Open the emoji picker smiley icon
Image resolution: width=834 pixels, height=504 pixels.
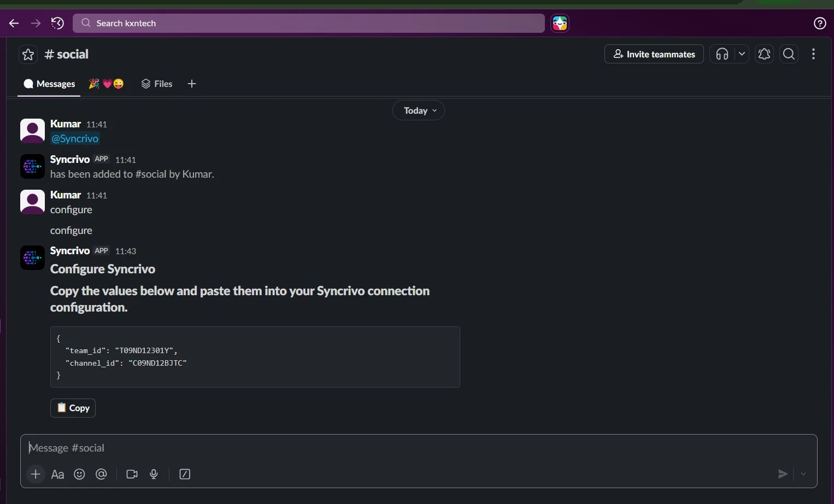point(79,474)
